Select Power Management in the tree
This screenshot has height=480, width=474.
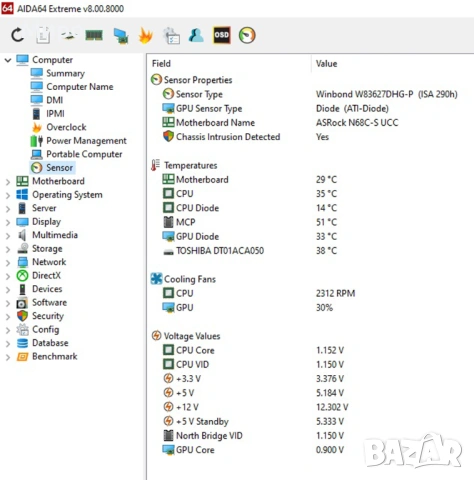click(86, 141)
